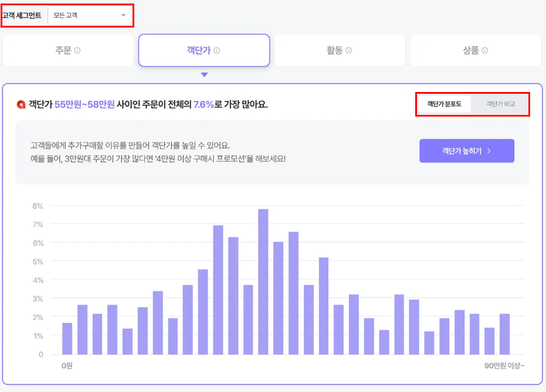This screenshot has height=392, width=546.
Task: Click the dropdown arrow in 고객 세그먼트
Action: tap(123, 15)
